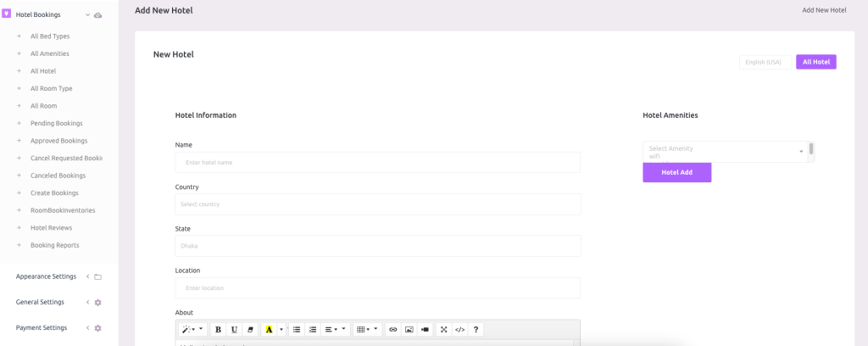Open Booking Reports from sidebar
868x346 pixels.
tap(55, 245)
